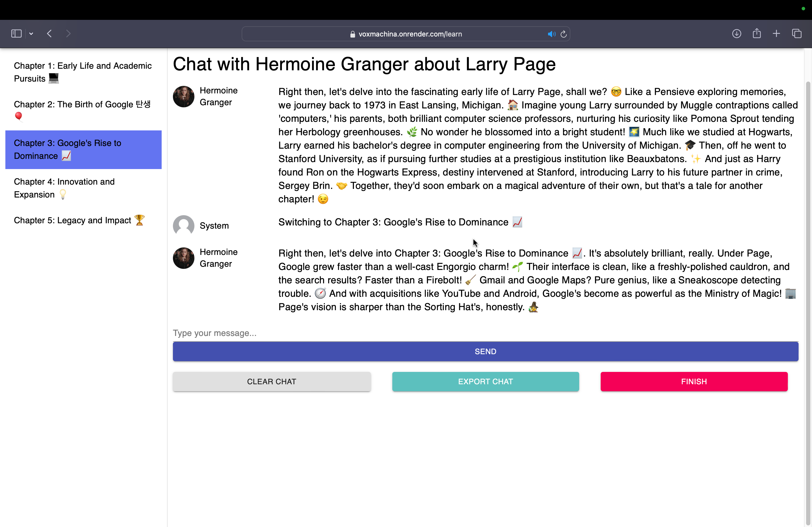
Task: Show the tab overview icon
Action: coord(796,33)
